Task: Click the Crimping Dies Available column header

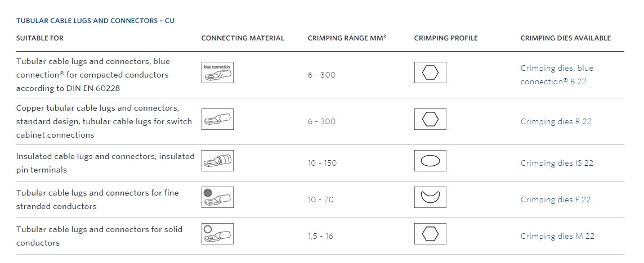Action: [x=566, y=38]
